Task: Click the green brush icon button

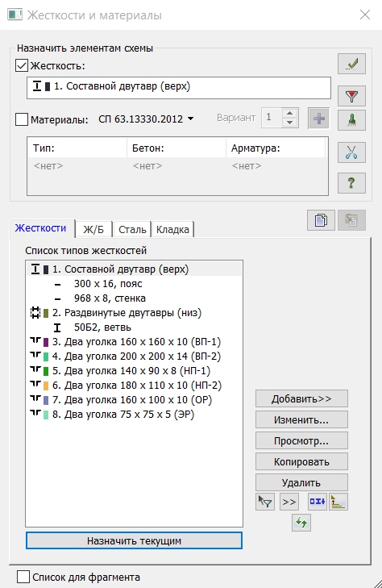Action: click(351, 120)
